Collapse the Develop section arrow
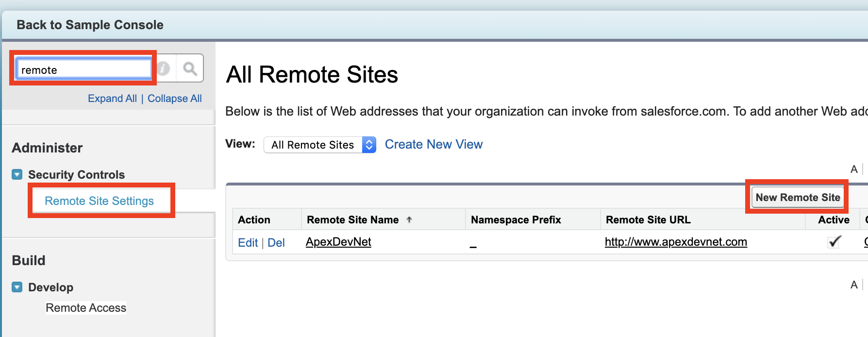Image resolution: width=868 pixels, height=337 pixels. click(17, 287)
